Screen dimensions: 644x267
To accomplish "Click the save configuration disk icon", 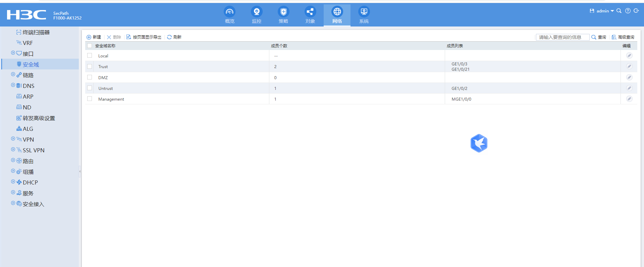I will tap(592, 11).
